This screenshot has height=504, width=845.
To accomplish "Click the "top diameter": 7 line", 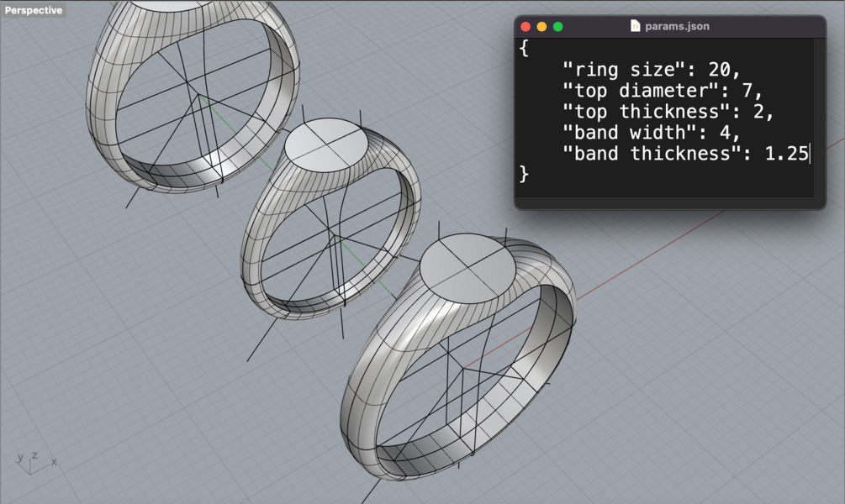I will click(663, 91).
